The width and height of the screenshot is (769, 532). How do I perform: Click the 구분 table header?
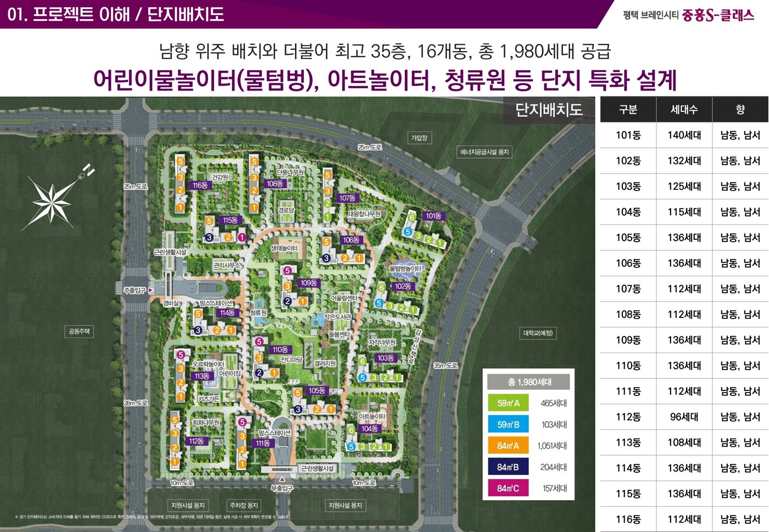point(628,109)
